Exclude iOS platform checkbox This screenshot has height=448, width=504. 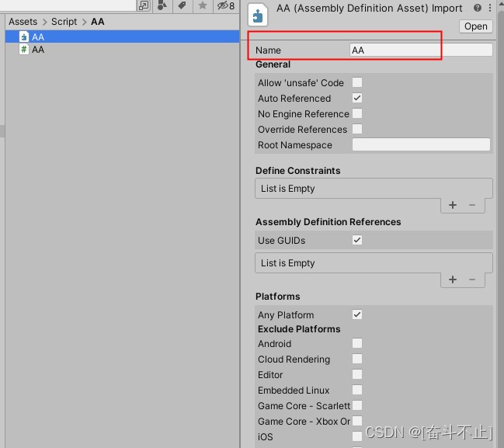(357, 436)
